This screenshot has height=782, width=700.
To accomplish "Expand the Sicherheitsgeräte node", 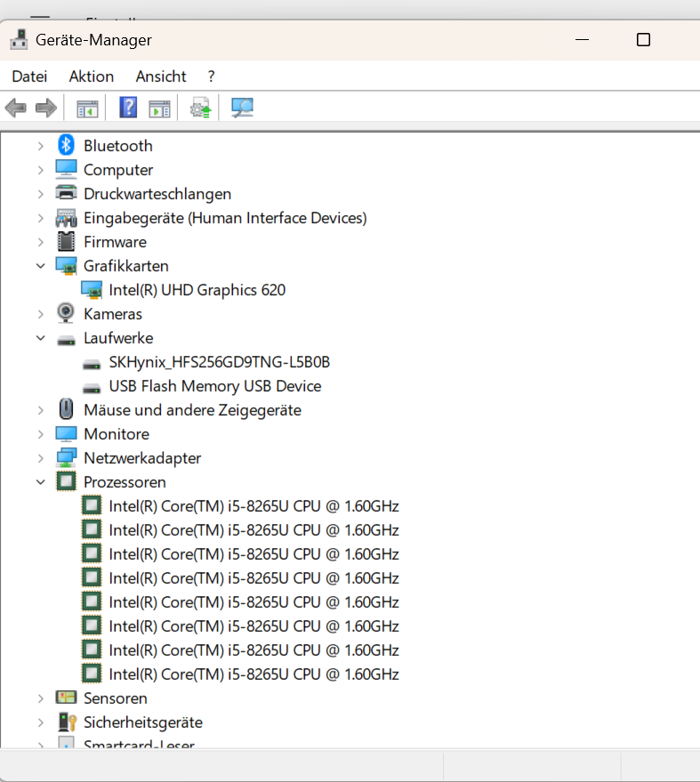I will [x=40, y=722].
